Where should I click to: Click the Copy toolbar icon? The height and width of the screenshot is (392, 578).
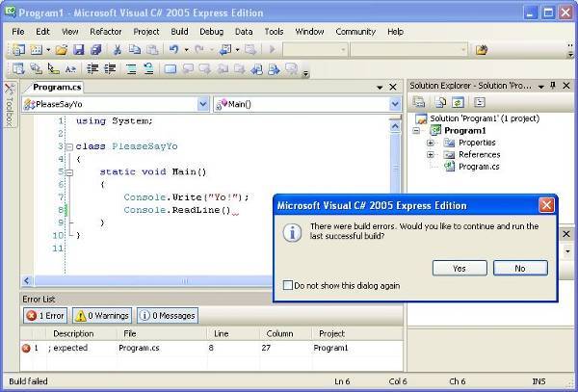135,49
